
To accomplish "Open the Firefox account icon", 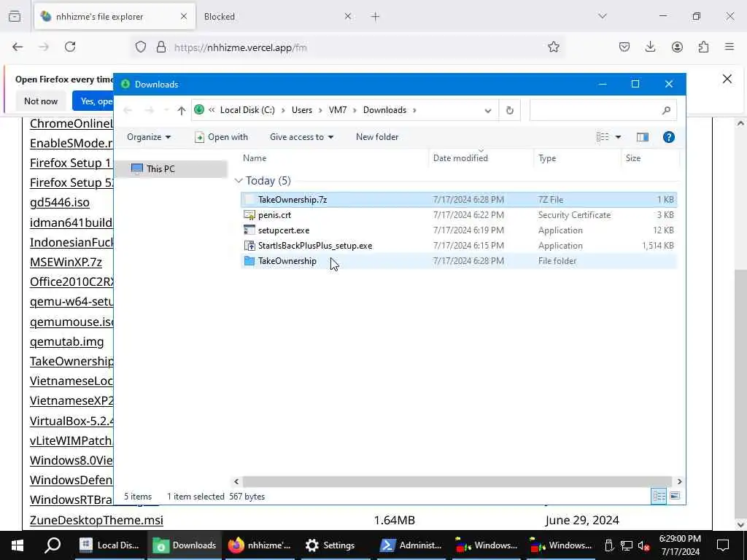I will tap(677, 47).
